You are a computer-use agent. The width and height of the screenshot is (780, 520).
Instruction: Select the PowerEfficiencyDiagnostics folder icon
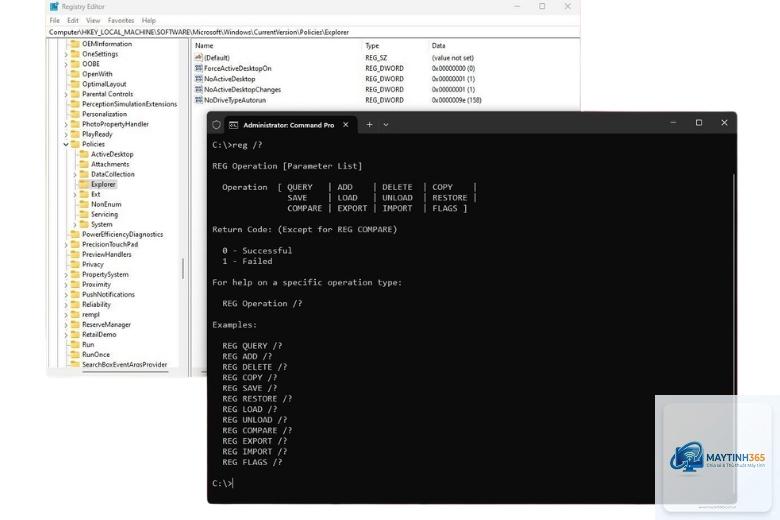pyautogui.click(x=75, y=234)
